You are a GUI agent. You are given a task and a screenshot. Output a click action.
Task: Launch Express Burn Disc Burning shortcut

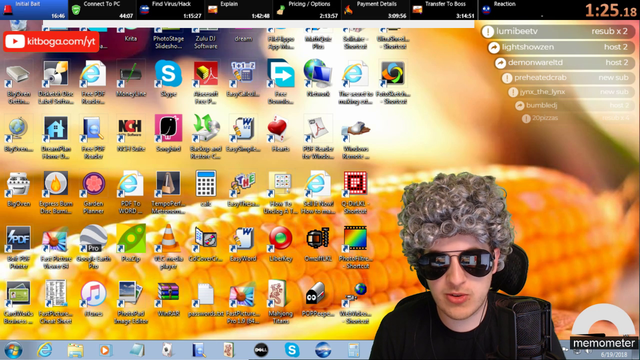[x=56, y=192]
